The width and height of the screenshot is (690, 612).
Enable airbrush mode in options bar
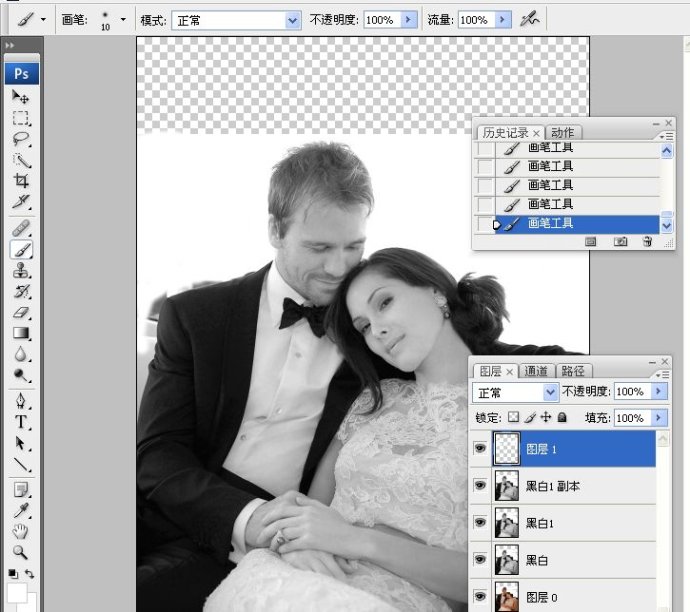pos(529,19)
